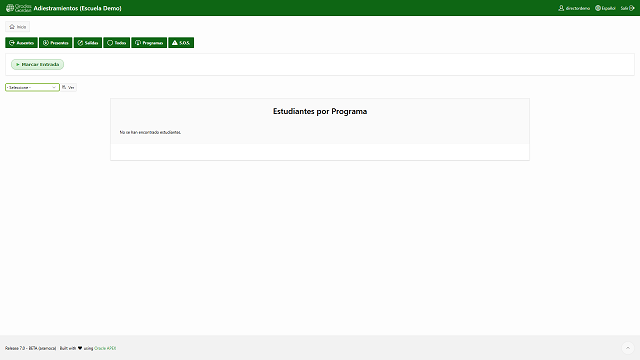Image resolution: width=640 pixels, height=360 pixels.
Task: Switch to the Presentes tab
Action: (56, 43)
